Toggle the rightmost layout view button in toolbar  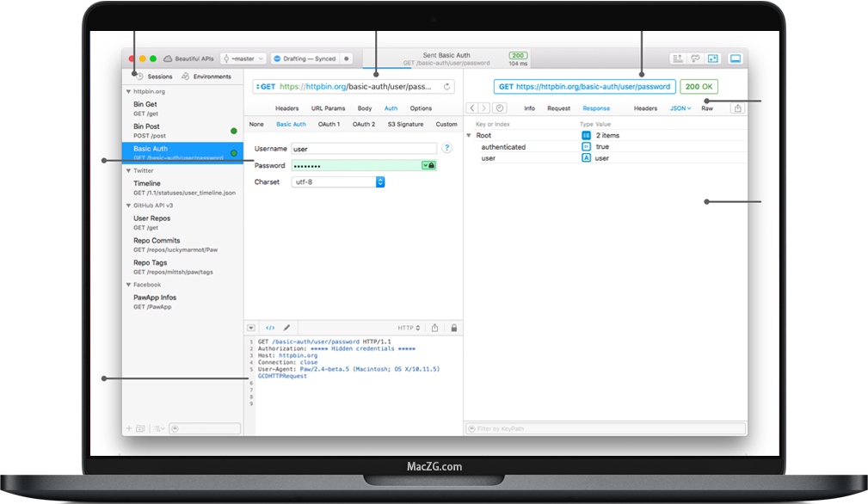click(736, 58)
